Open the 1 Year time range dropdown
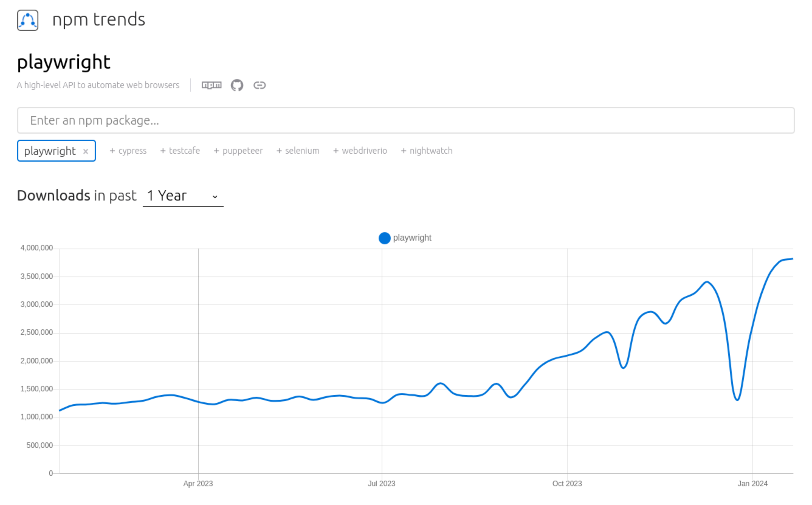 pyautogui.click(x=183, y=196)
